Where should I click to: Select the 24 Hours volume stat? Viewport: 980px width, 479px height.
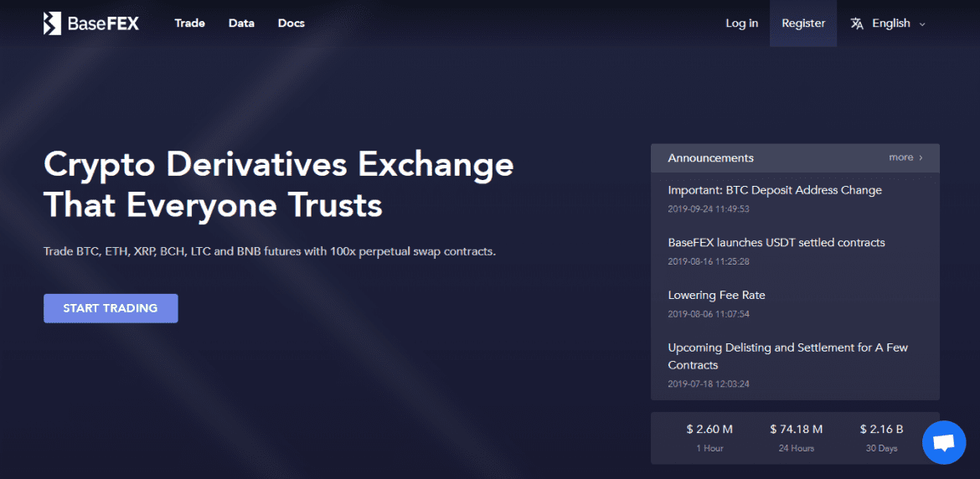pos(796,437)
